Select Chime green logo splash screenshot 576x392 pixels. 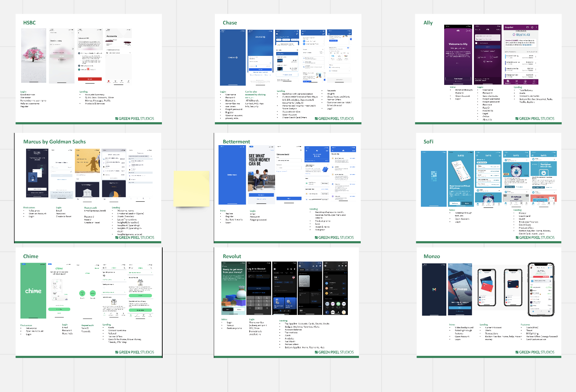click(x=33, y=291)
